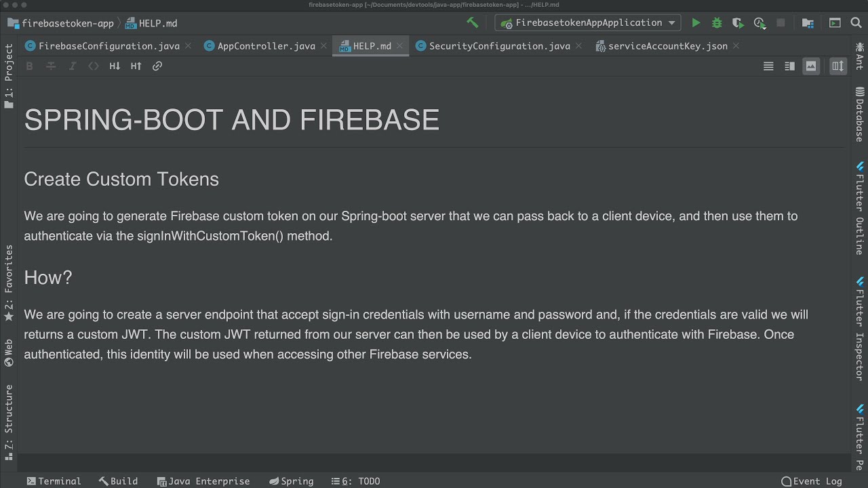
Task: Close the HELP.md tab
Action: pos(400,46)
